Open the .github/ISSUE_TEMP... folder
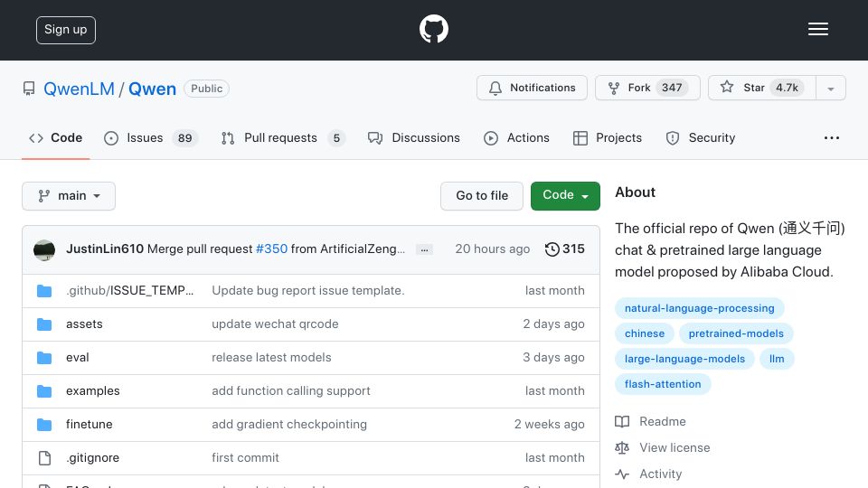Image resolution: width=868 pixels, height=488 pixels. point(130,290)
